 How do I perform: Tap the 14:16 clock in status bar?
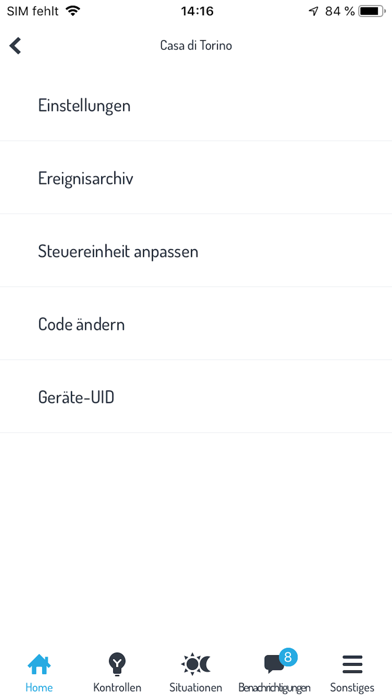pyautogui.click(x=197, y=11)
